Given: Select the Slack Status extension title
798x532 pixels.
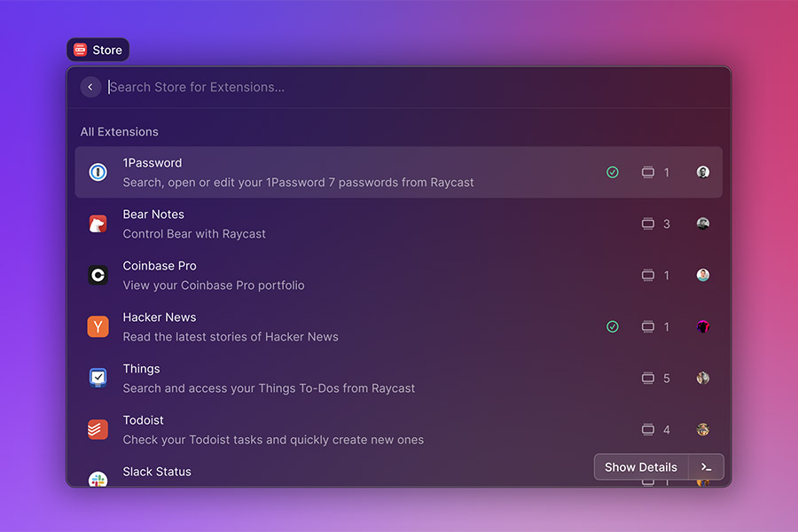Looking at the screenshot, I should click(157, 472).
